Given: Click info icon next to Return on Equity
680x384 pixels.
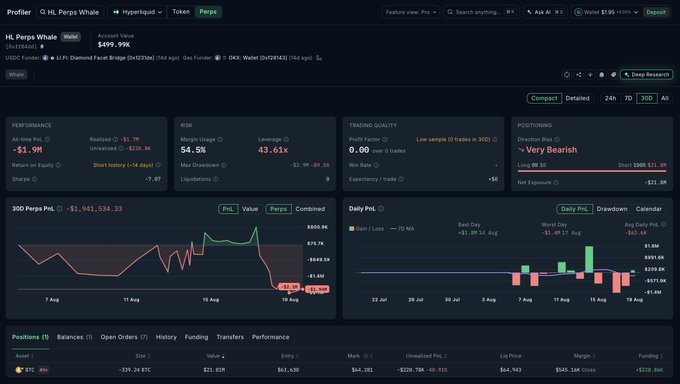Looking at the screenshot, I should (58, 165).
